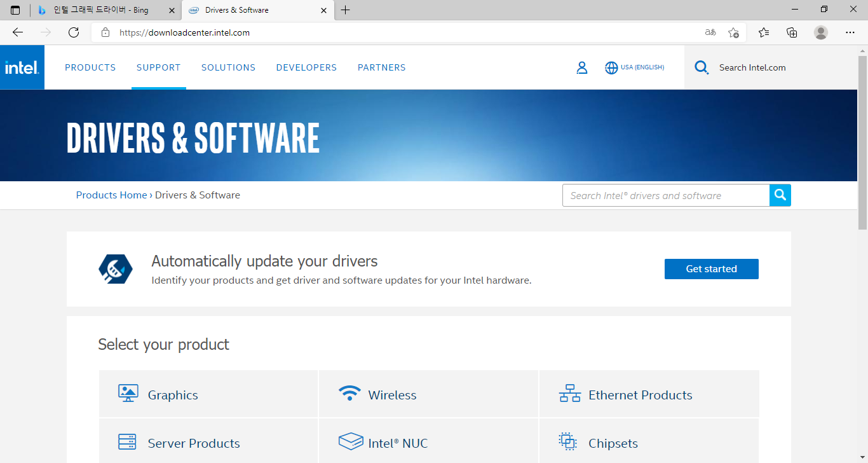Focus the Search Intel drivers and software field
Viewport: 868px width, 463px height.
666,195
